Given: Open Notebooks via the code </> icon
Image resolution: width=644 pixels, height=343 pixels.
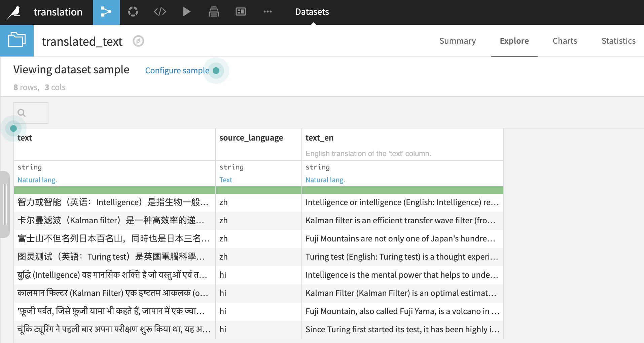Looking at the screenshot, I should (x=159, y=12).
